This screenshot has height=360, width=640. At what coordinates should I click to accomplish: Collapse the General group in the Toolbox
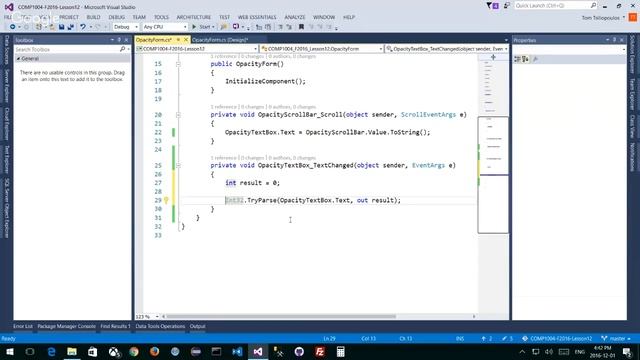click(18, 59)
